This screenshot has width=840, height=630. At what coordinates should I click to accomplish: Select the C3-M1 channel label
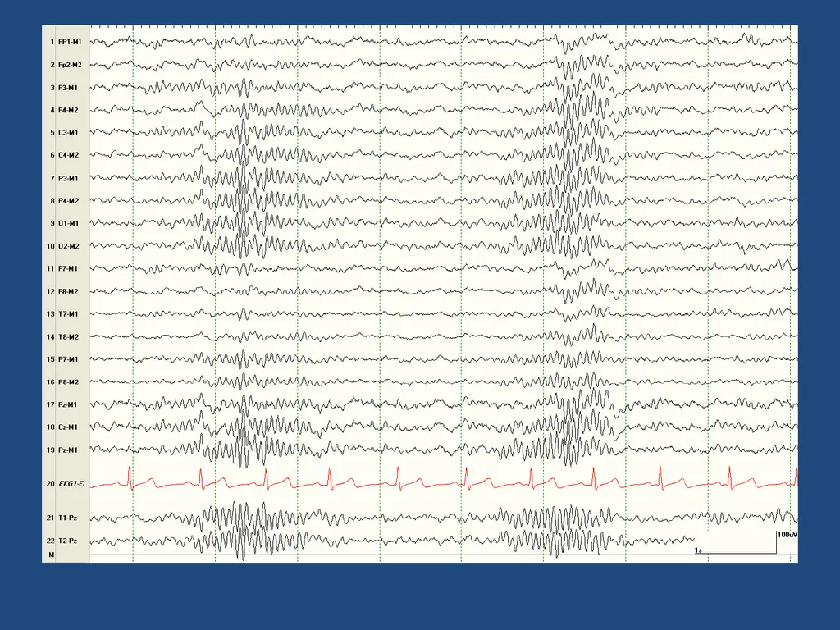pyautogui.click(x=69, y=132)
